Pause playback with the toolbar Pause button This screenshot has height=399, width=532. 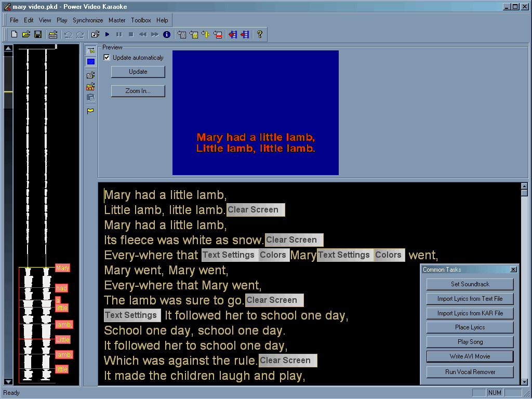tap(119, 34)
